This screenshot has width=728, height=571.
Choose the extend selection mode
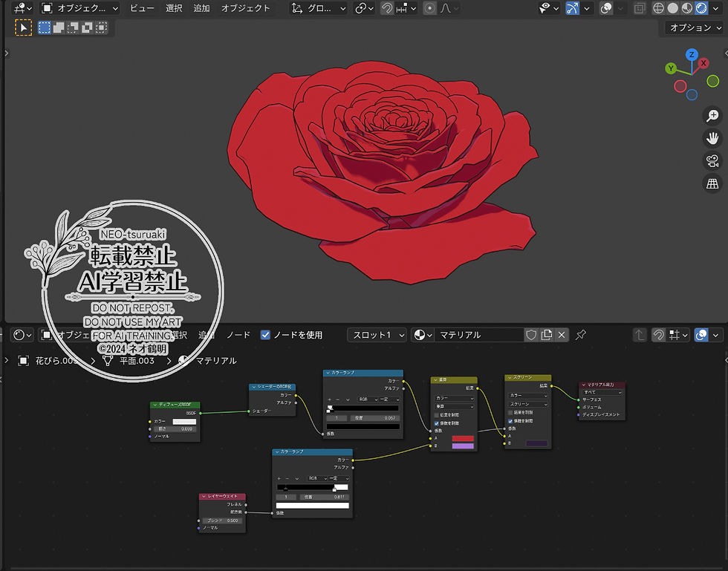pos(59,28)
